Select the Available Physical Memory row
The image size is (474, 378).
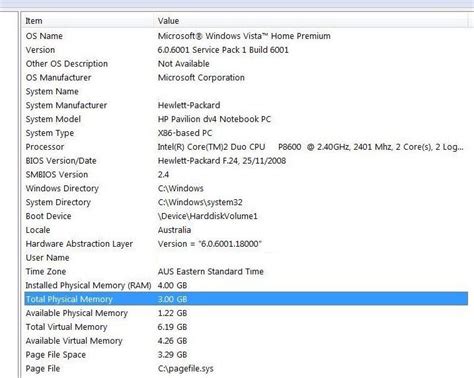point(246,313)
